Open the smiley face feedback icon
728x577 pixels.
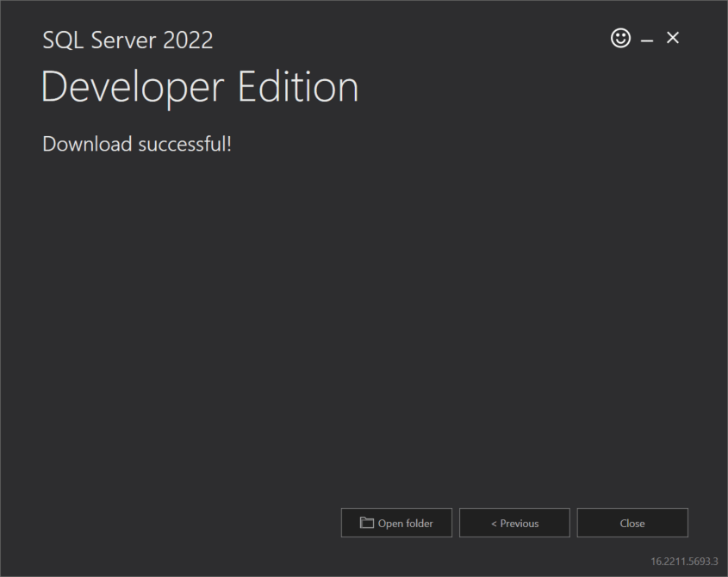pos(620,38)
